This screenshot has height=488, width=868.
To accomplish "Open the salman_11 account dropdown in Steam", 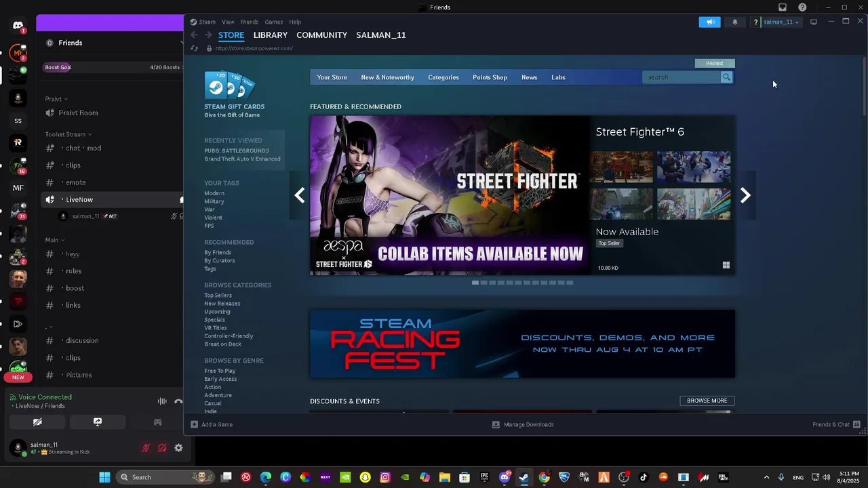I will click(x=782, y=22).
